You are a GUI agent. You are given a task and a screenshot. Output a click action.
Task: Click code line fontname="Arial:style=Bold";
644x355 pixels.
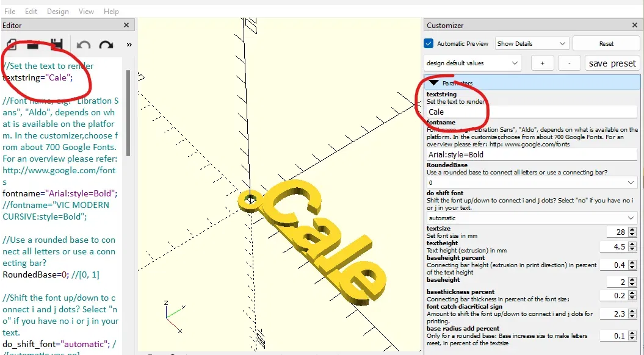click(60, 193)
